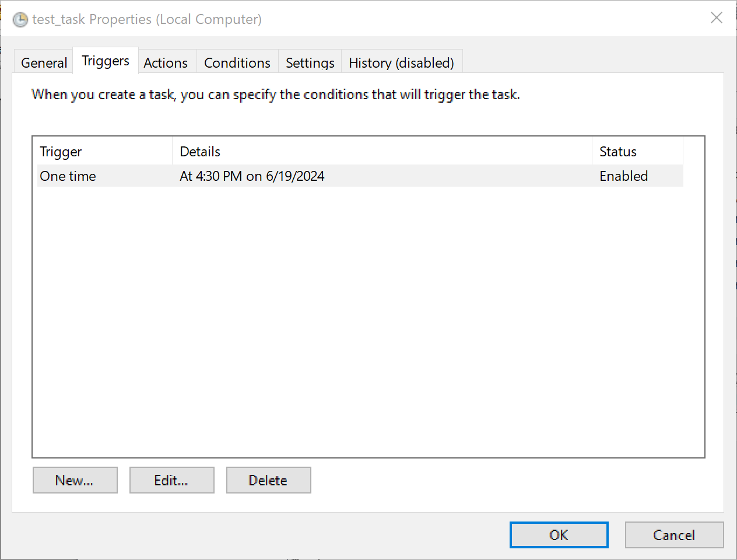This screenshot has height=560, width=737.
Task: Click 'At 4:30 PM on 6/19/2024' details cell
Action: tap(252, 176)
